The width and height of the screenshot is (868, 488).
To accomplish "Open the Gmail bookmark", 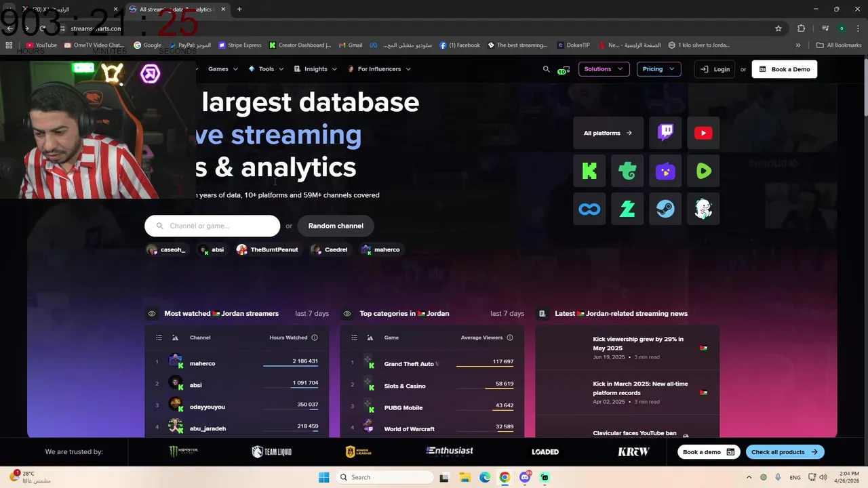I will [x=351, y=45].
